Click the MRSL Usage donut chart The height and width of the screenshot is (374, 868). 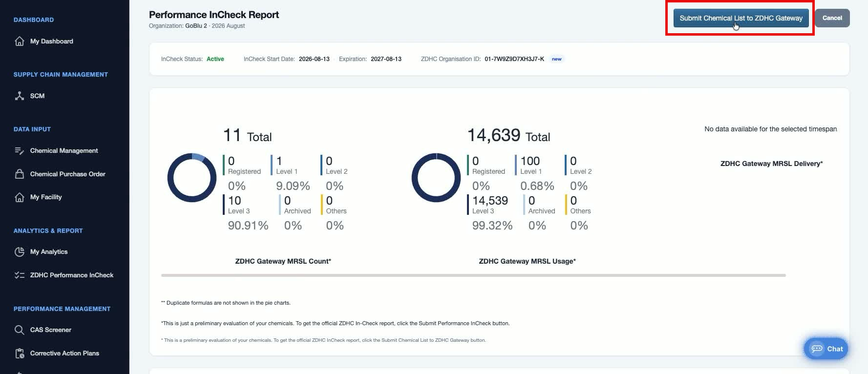pos(436,178)
